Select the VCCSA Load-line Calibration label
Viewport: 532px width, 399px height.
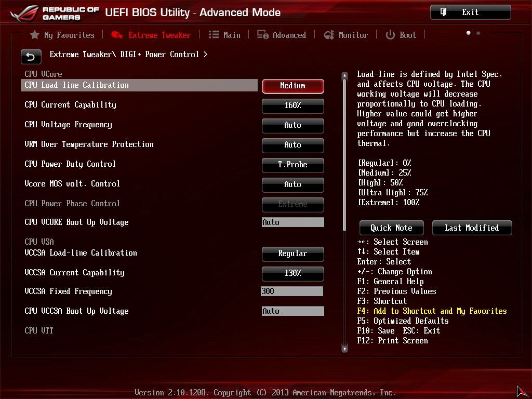81,253
